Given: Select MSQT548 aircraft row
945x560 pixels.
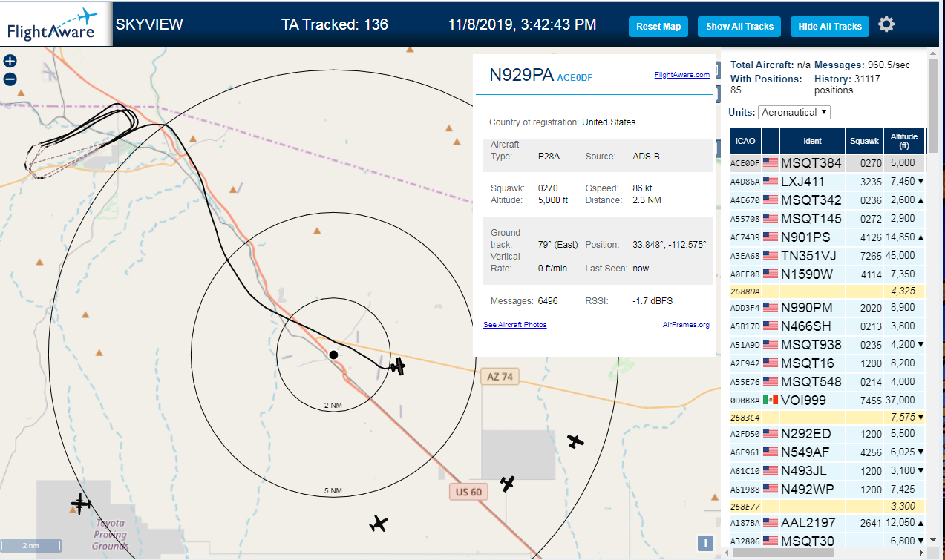Looking at the screenshot, I should 827,382.
